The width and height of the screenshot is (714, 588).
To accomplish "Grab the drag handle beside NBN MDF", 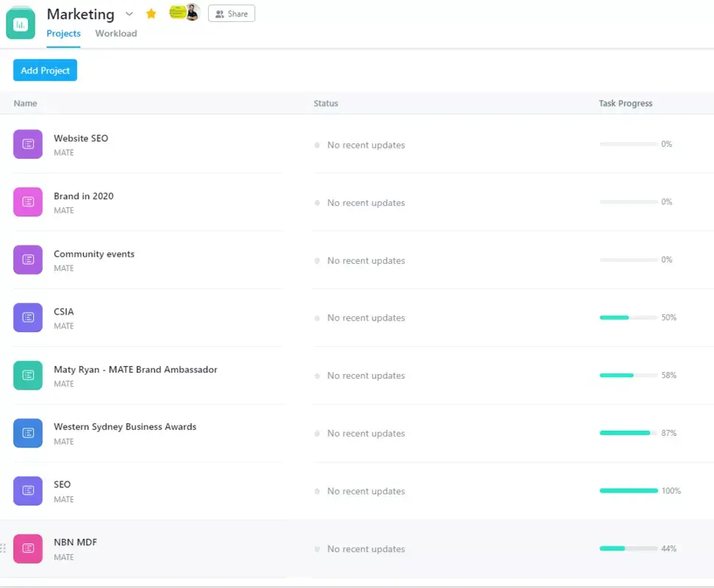I will (x=3, y=548).
